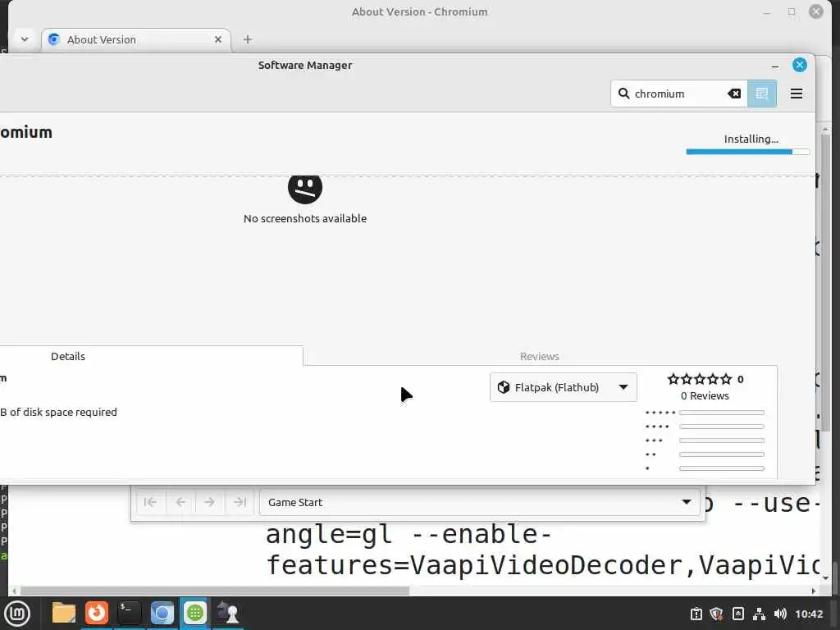Open the volume tray icon

[x=780, y=614]
